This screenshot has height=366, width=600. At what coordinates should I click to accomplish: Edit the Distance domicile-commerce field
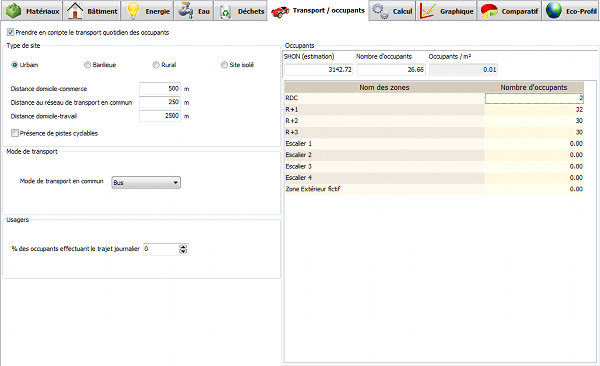(160, 88)
